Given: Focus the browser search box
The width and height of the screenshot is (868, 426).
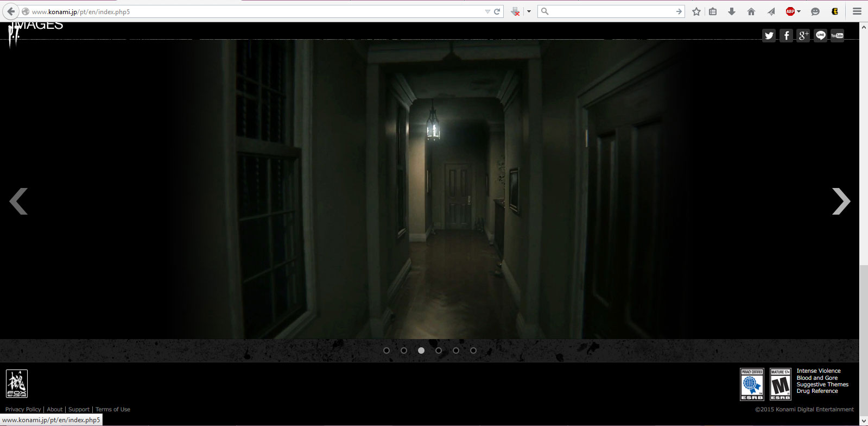Looking at the screenshot, I should (611, 11).
